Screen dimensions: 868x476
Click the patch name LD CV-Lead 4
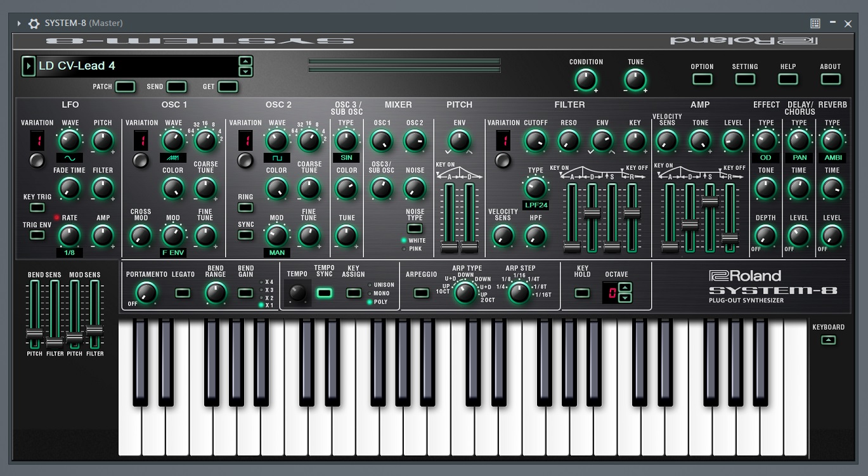pyautogui.click(x=77, y=66)
